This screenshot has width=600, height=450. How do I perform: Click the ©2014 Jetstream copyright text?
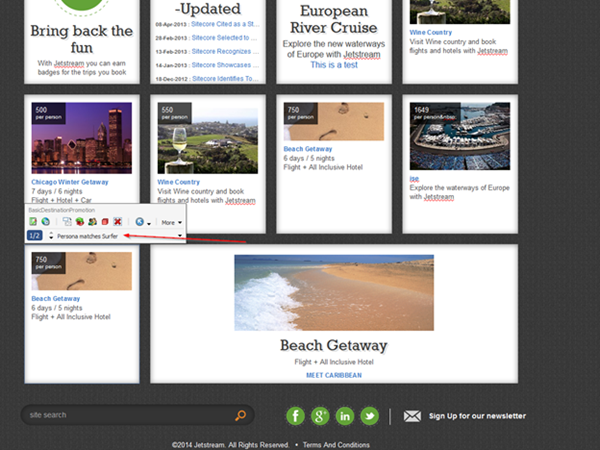(x=230, y=445)
